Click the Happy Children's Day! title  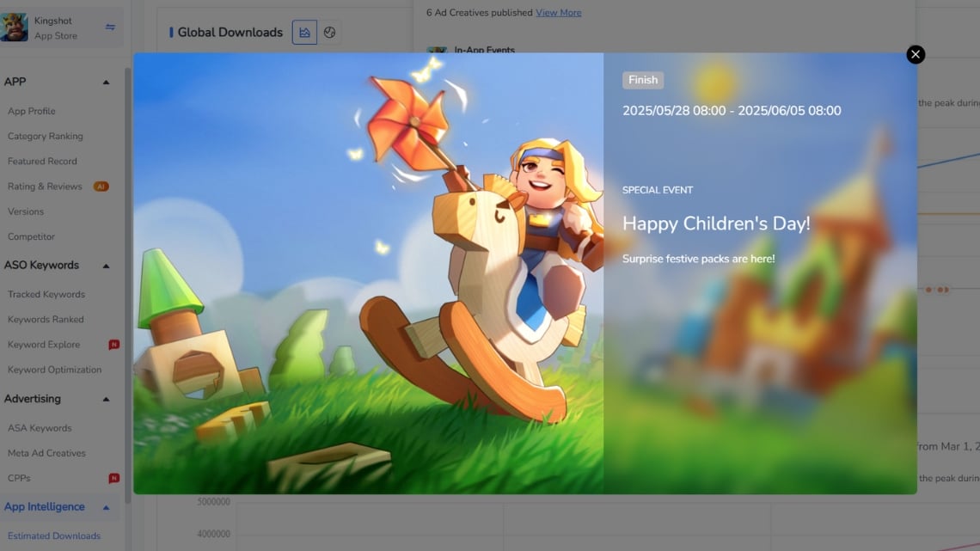pos(716,223)
